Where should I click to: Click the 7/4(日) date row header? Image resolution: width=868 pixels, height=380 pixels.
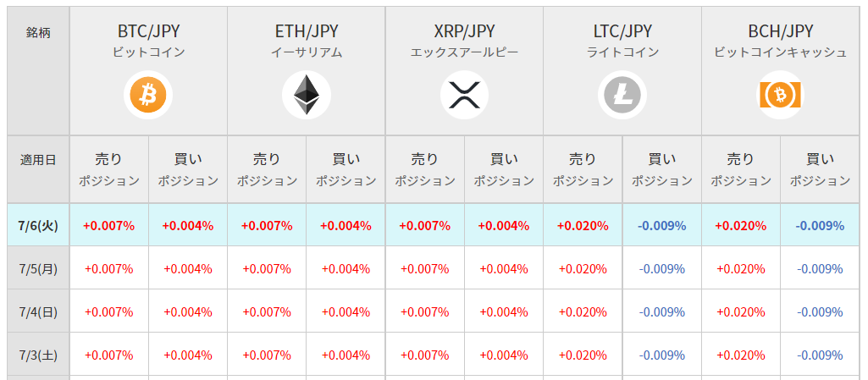38,311
